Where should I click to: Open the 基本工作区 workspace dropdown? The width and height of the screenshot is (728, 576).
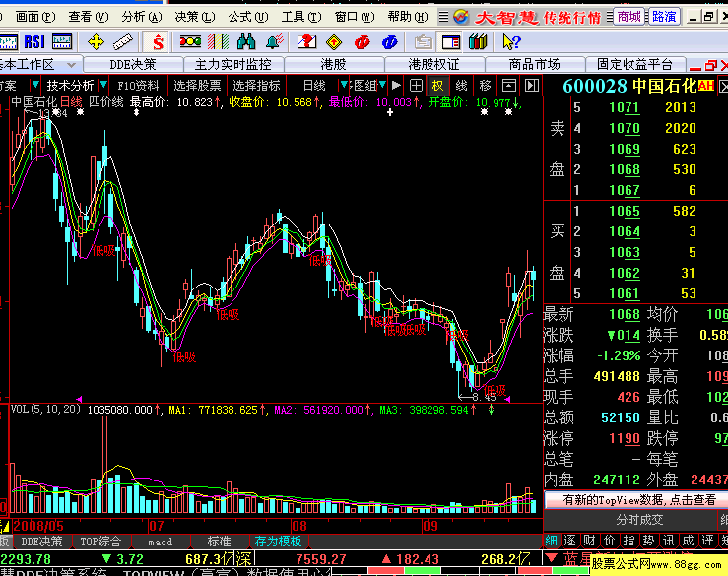(71, 65)
